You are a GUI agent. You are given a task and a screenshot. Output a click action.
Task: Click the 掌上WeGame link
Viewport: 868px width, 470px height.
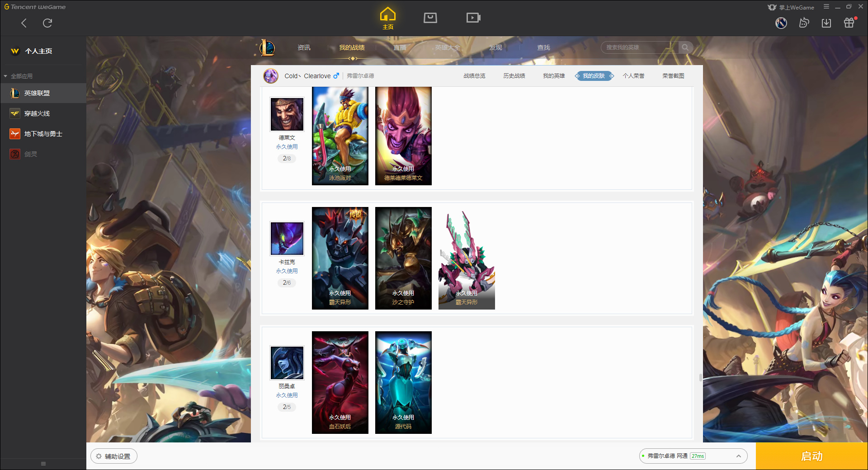pyautogui.click(x=791, y=7)
